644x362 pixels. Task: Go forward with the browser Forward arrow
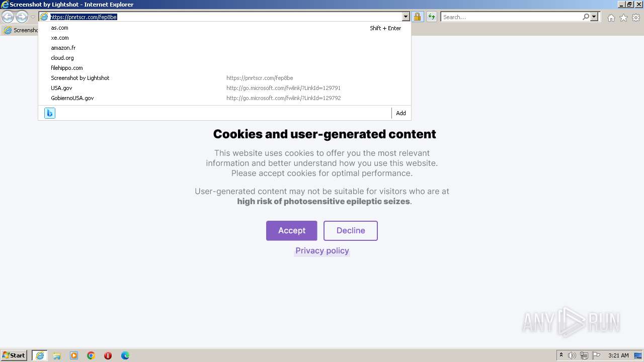click(x=22, y=17)
